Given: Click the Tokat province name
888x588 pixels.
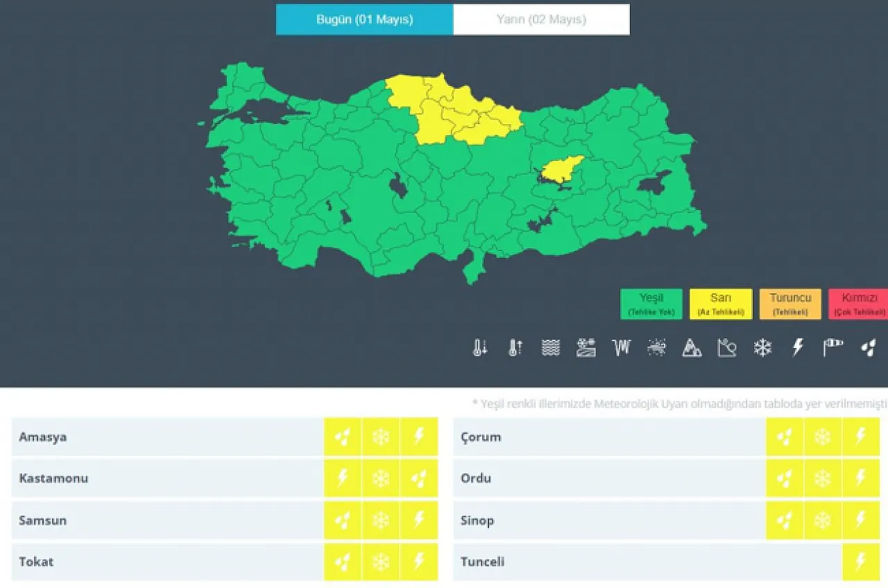Looking at the screenshot, I should (36, 562).
